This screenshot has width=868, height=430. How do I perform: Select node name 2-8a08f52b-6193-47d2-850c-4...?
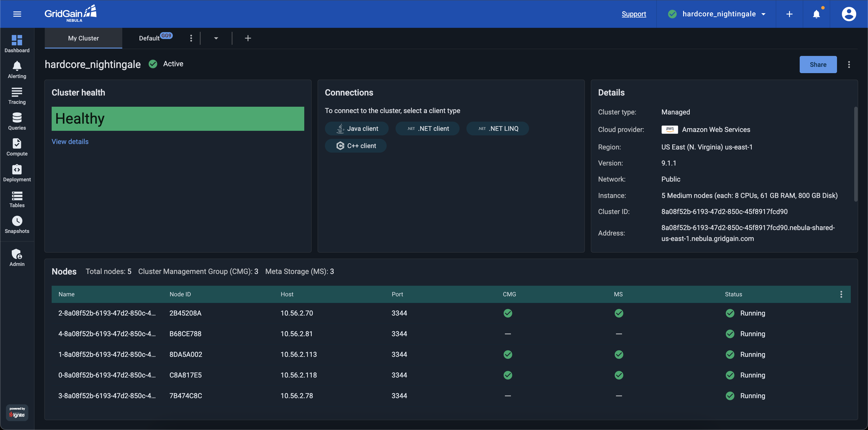tap(107, 313)
